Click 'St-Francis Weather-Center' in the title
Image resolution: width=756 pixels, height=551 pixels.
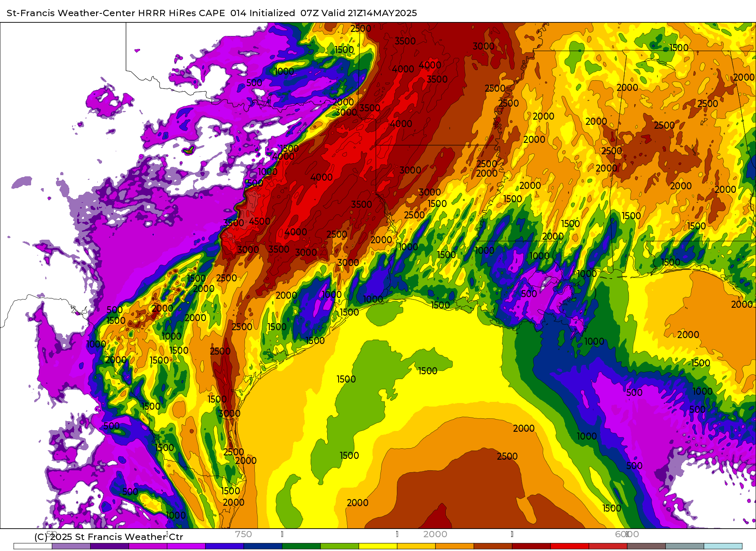[71, 13]
